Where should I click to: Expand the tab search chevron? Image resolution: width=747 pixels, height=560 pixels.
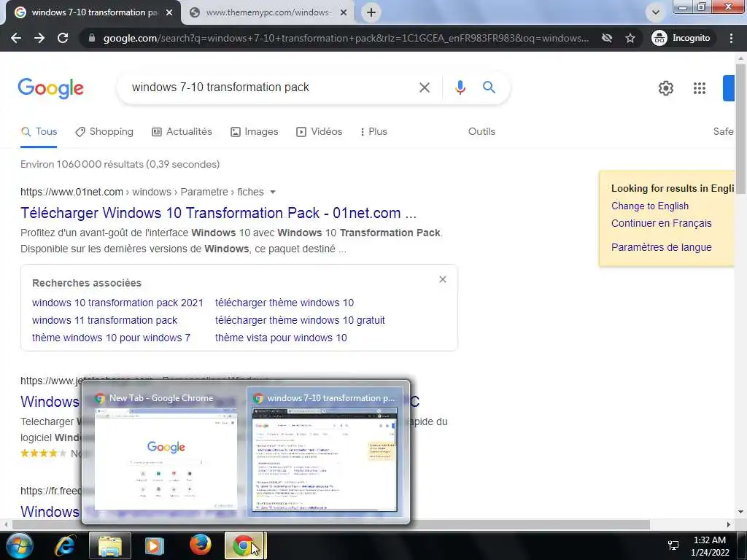656,12
